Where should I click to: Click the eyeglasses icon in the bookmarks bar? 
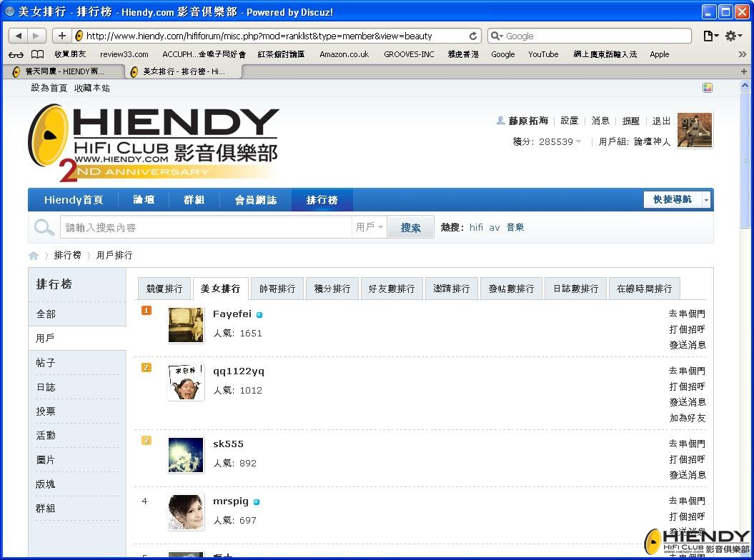[x=16, y=54]
